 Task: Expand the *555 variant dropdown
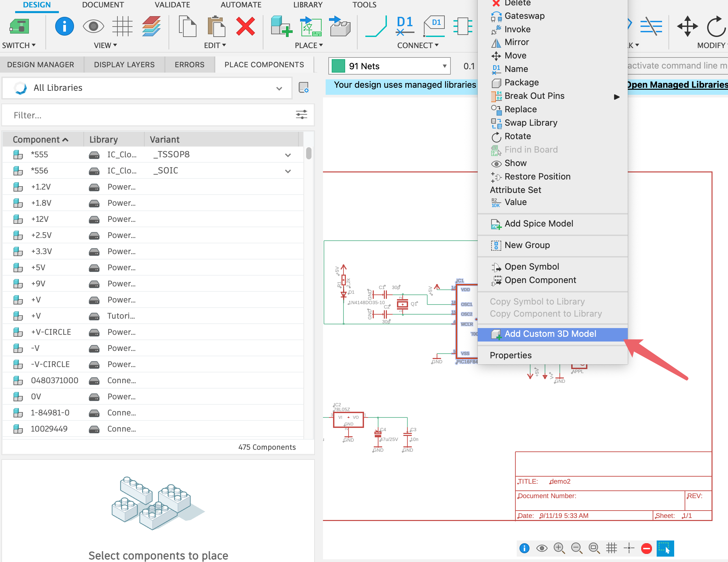[x=288, y=155]
